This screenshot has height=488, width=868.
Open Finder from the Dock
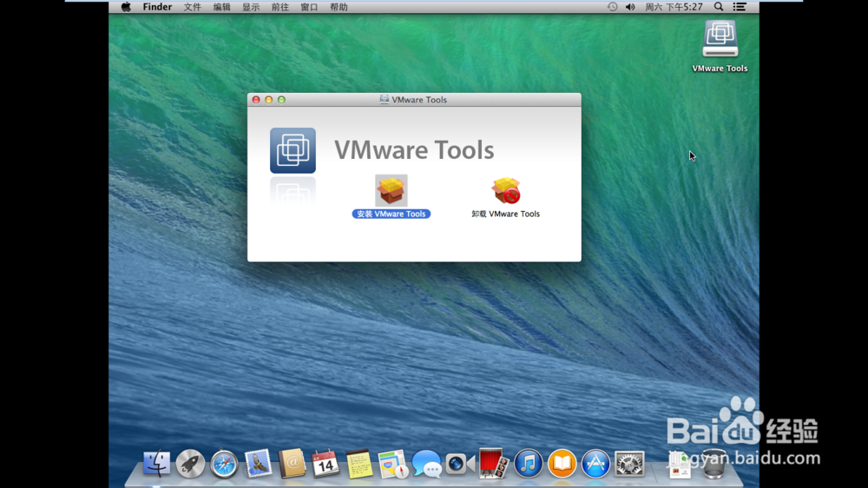click(156, 463)
